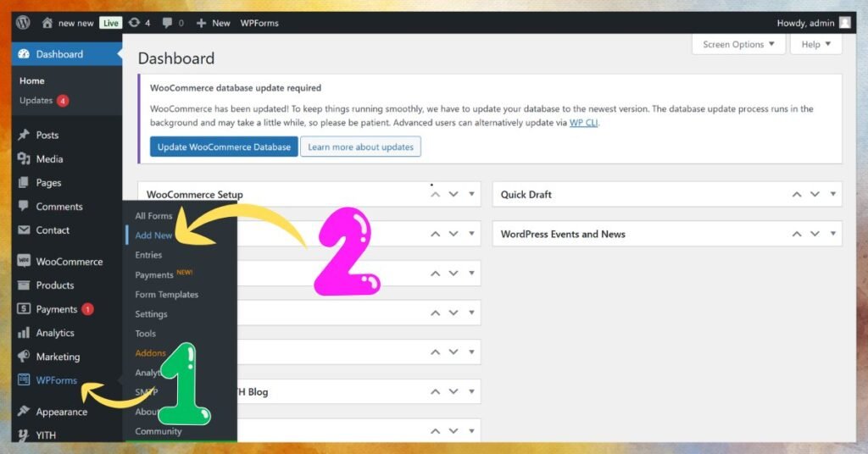The height and width of the screenshot is (454, 868).
Task: Click the WPForms form icon in sidebar
Action: click(23, 380)
